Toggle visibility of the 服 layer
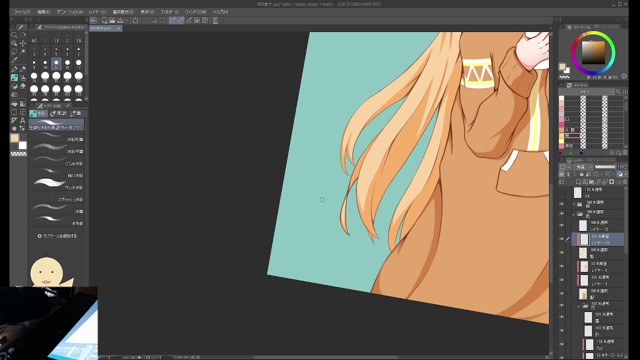This screenshot has height=360, width=640. pos(562,293)
